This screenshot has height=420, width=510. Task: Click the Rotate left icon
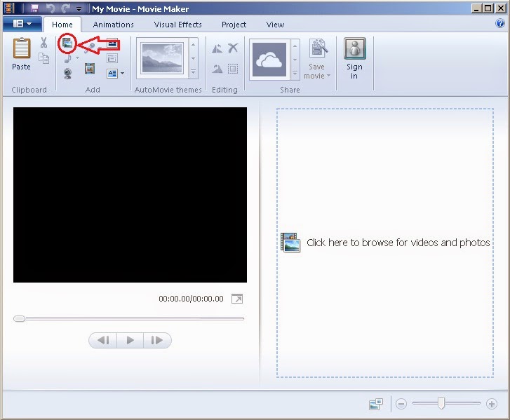217,48
